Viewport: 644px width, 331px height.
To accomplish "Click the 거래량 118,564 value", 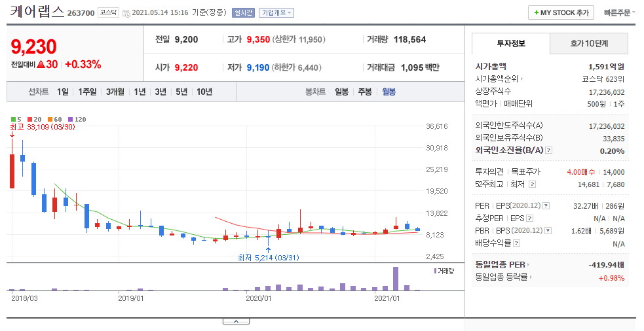I will coord(409,40).
